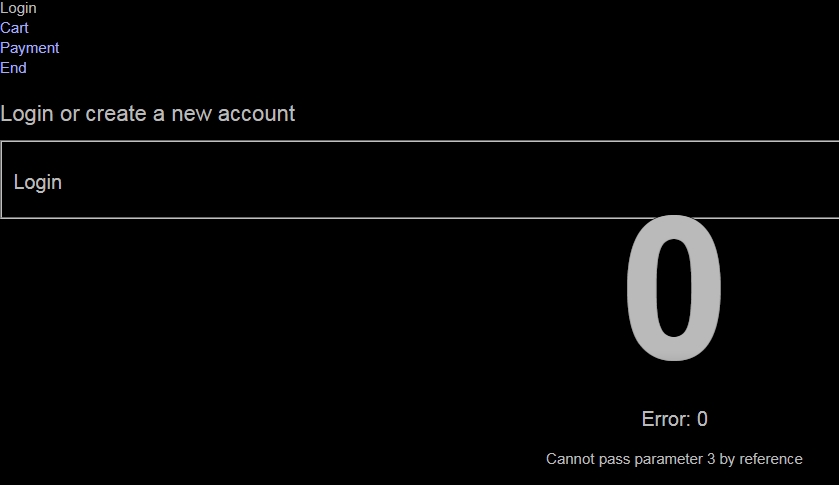Expand the bordered Login section
Viewport: 839px width, 485px height.
(420, 180)
